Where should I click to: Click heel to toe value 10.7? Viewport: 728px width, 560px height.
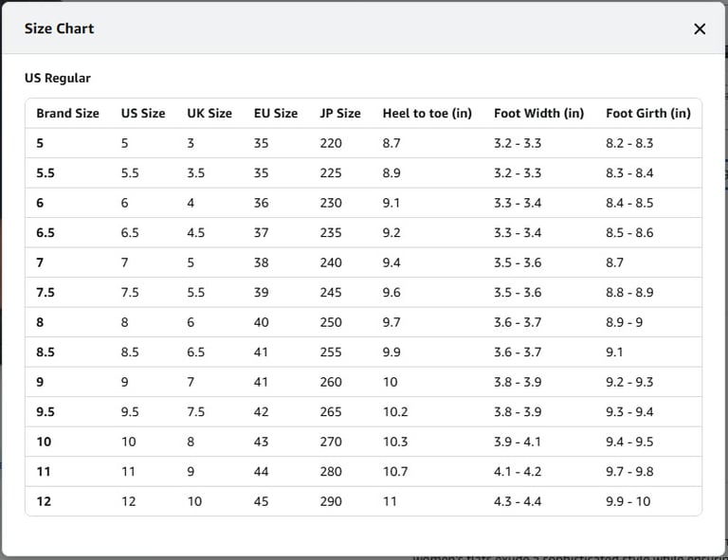[x=395, y=471]
